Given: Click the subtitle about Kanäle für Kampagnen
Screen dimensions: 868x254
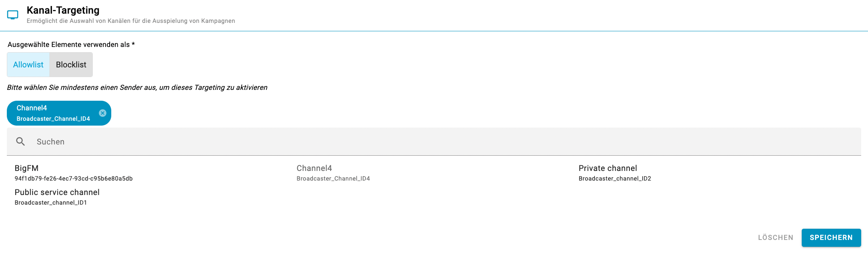Looking at the screenshot, I should pyautogui.click(x=131, y=21).
